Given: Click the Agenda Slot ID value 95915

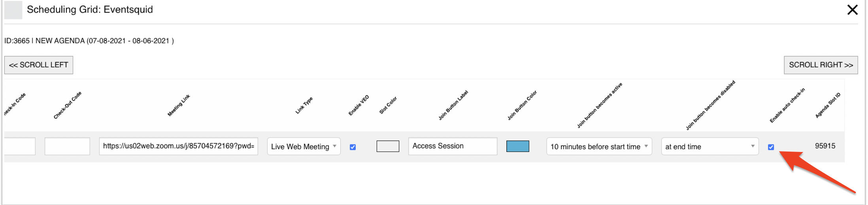Looking at the screenshot, I should coord(825,146).
